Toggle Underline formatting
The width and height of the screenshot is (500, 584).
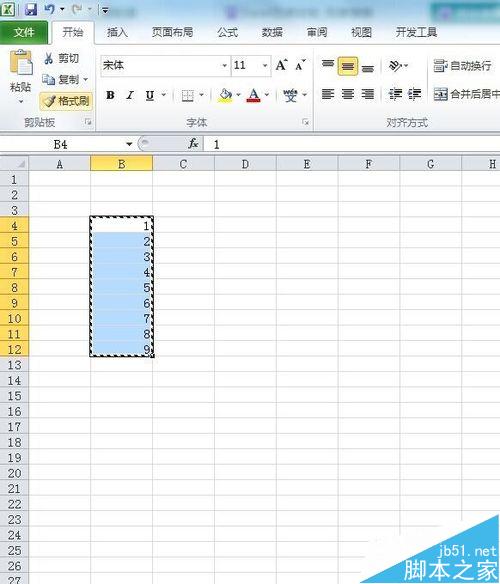click(150, 95)
